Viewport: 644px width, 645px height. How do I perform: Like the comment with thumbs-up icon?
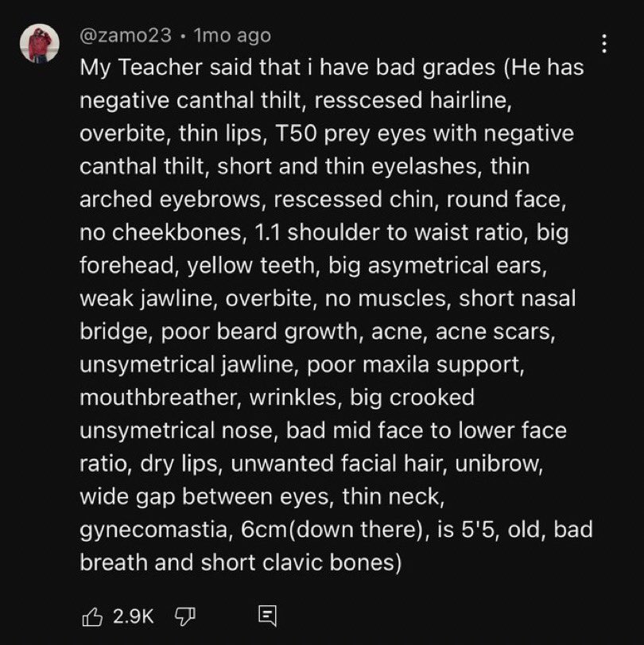click(92, 616)
